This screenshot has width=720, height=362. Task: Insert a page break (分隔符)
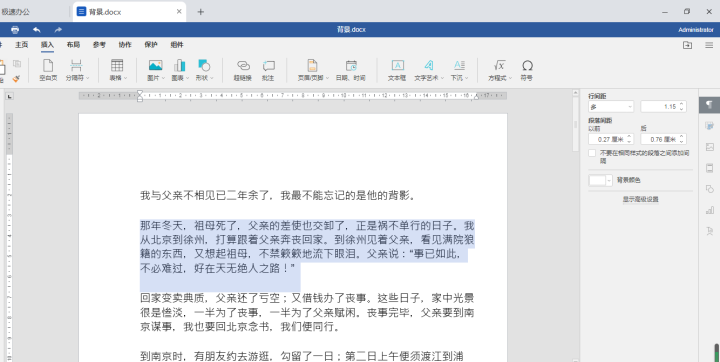pyautogui.click(x=76, y=70)
